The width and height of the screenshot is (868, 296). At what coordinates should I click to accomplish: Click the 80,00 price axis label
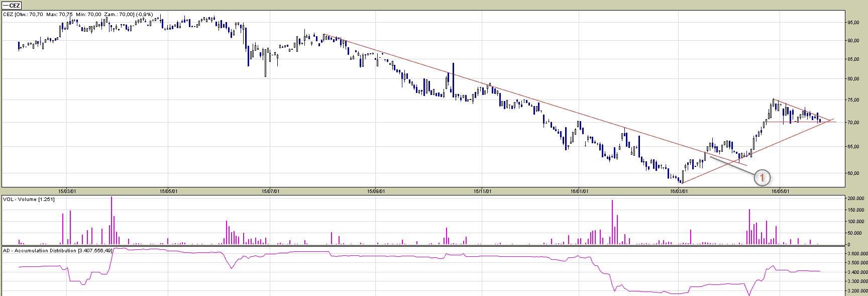pyautogui.click(x=853, y=79)
